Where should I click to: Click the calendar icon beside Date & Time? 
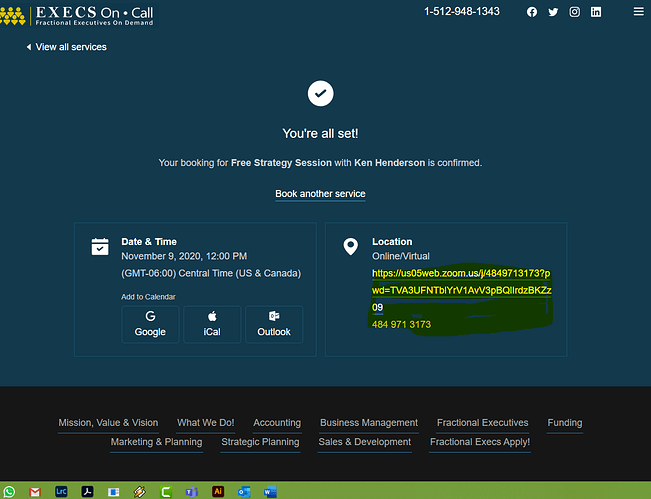click(100, 247)
